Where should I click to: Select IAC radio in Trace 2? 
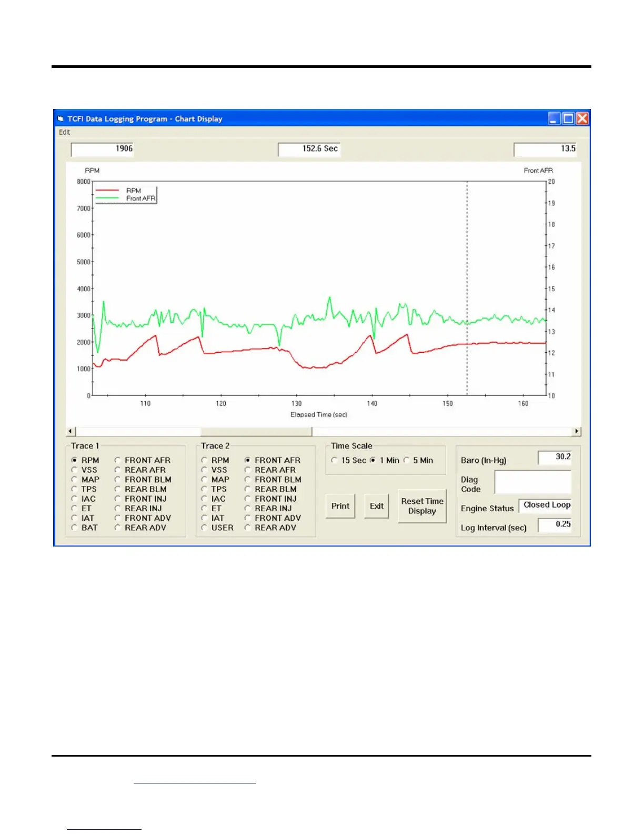click(x=204, y=499)
